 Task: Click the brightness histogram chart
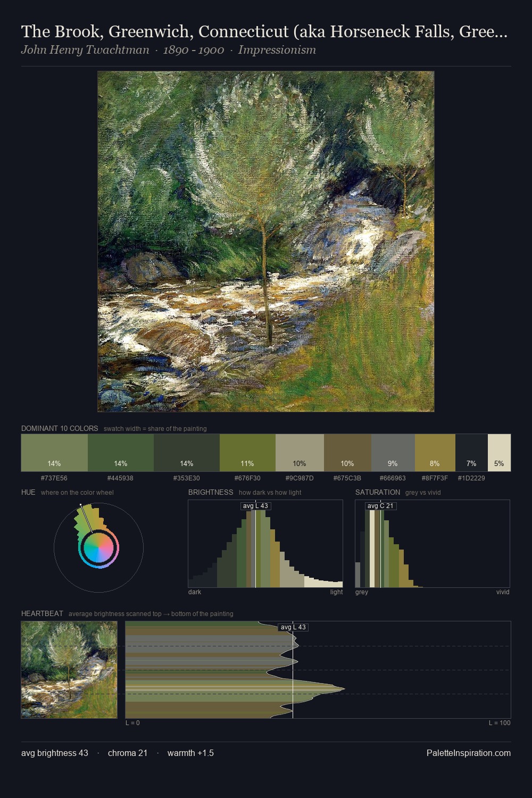click(265, 544)
